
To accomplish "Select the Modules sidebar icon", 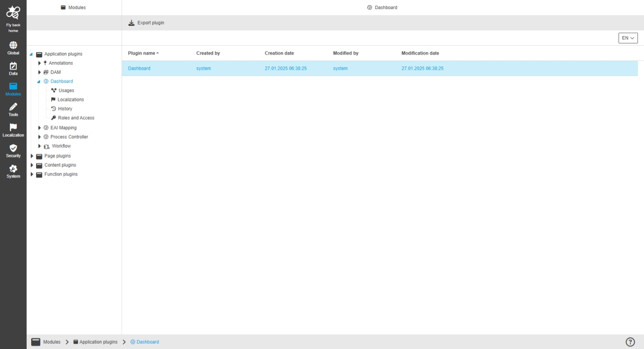I will coord(13,86).
